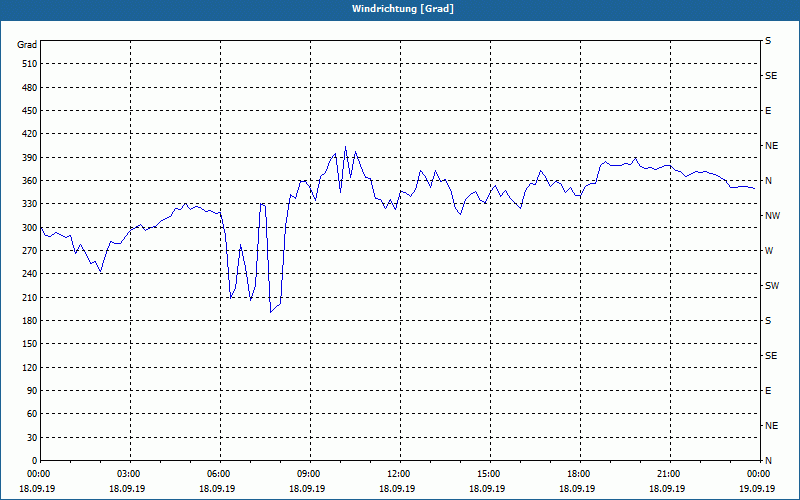800x500 pixels.
Task: Select the '18:00' time axis label
Action: tap(578, 474)
